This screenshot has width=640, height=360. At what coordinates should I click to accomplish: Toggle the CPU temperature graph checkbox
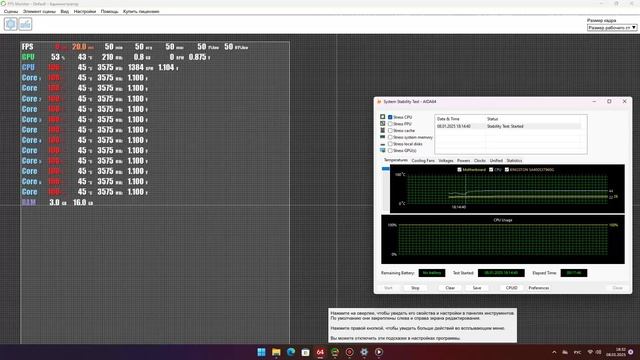tap(491, 169)
